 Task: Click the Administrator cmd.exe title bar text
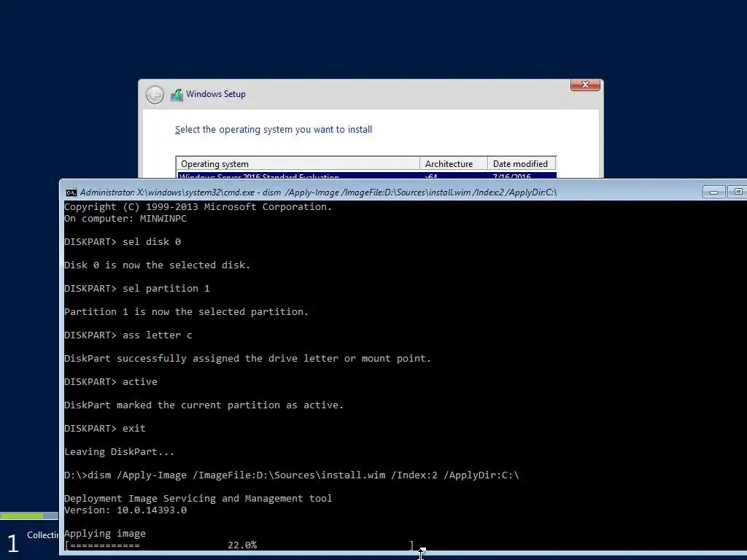coord(318,192)
